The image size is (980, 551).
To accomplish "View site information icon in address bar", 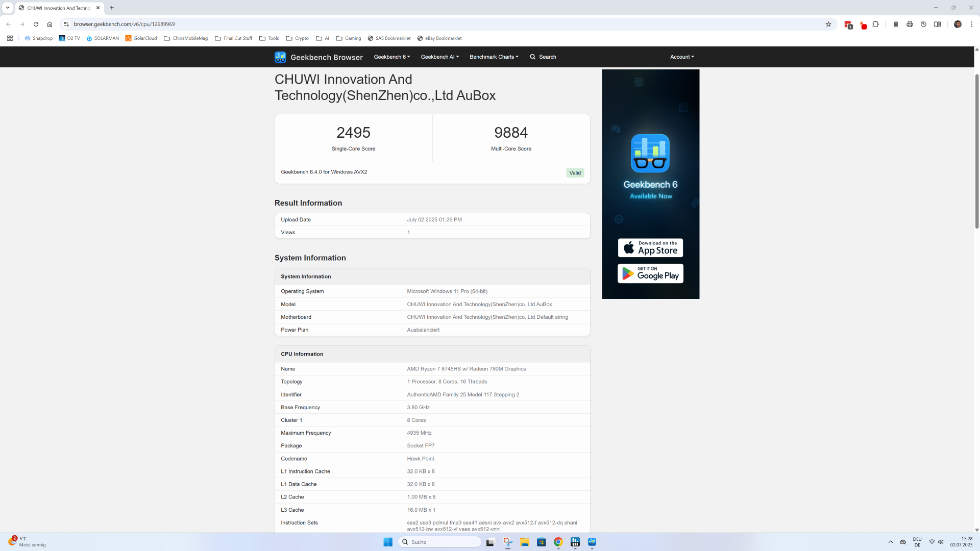I will 66,24.
